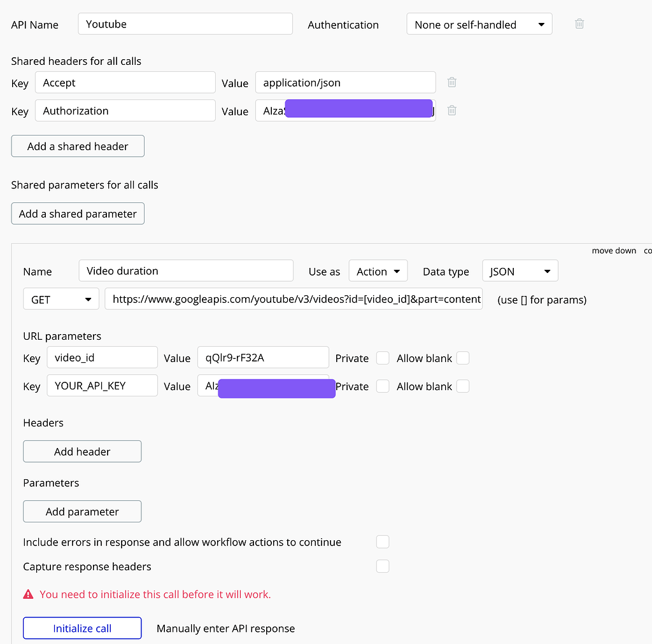
Task: Check Capture response headers
Action: [383, 566]
